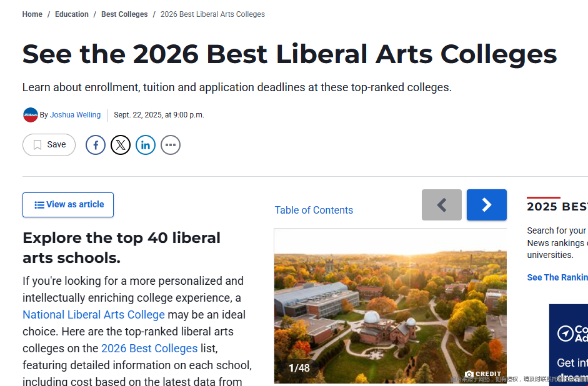Image resolution: width=588 pixels, height=386 pixels.
Task: Open the breadcrumb Home entry
Action: coord(32,14)
